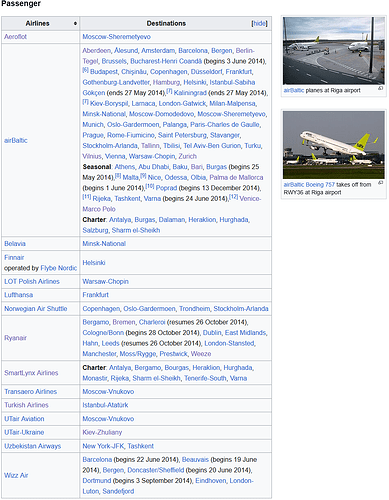Viewport: 389px width, 500px height.
Task: Open Zurich destination link
Action: click(x=188, y=156)
